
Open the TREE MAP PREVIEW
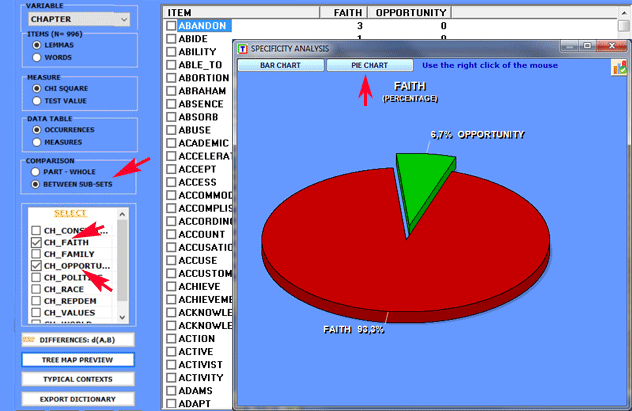coord(78,360)
